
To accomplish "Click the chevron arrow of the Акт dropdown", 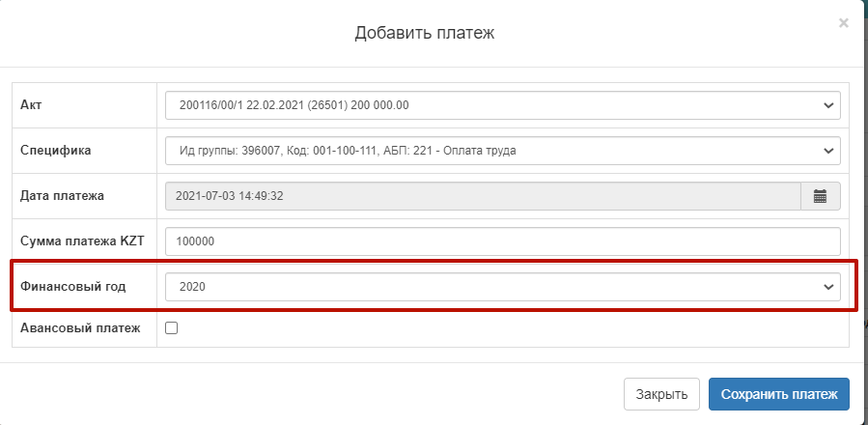I will point(827,104).
